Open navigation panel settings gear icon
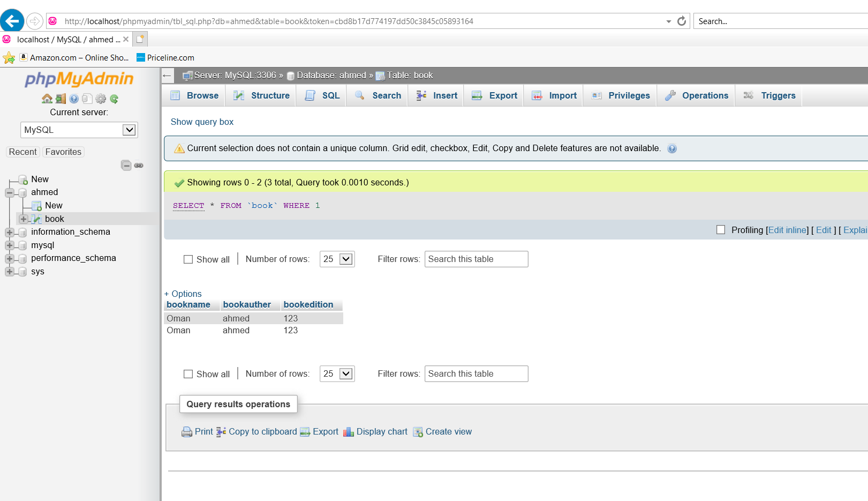The width and height of the screenshot is (868, 501). pyautogui.click(x=101, y=99)
